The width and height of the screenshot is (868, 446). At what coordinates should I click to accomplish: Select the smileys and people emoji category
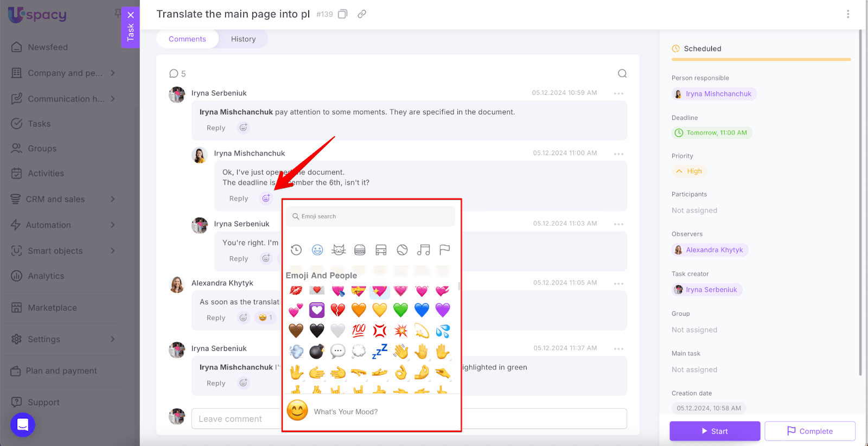pyautogui.click(x=317, y=250)
